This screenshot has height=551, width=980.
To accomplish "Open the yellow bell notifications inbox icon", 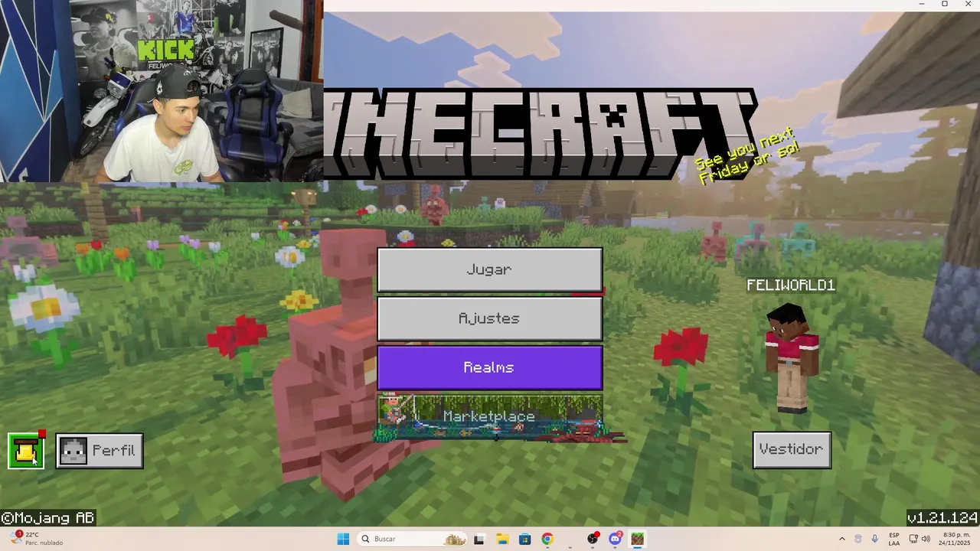I will click(x=26, y=451).
